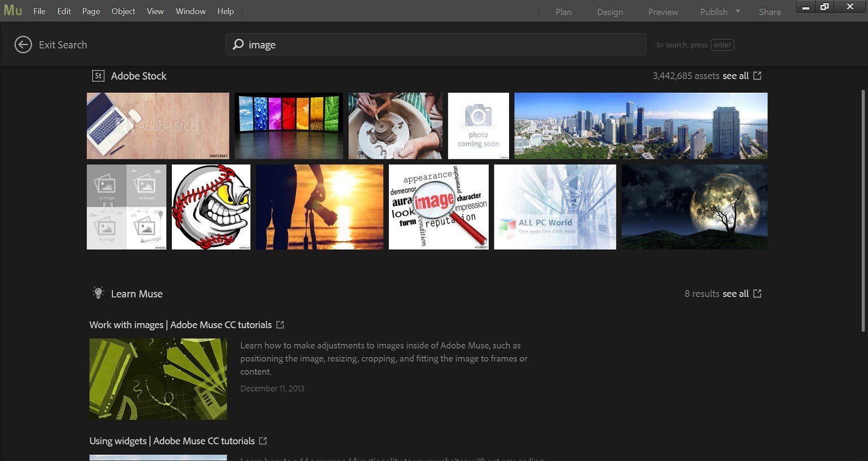Open the Window menu
This screenshot has width=868, height=461.
[190, 11]
